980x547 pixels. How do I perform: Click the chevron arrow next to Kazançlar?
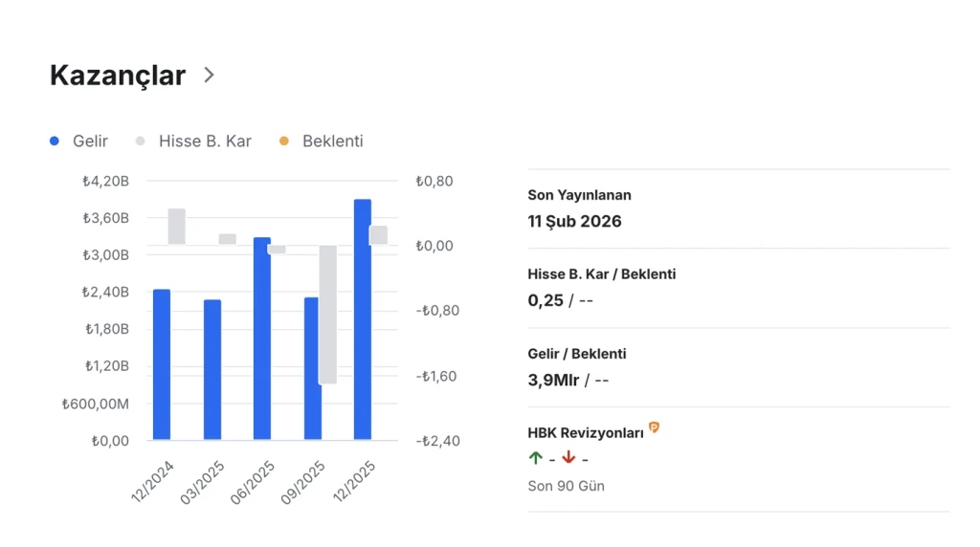coord(209,76)
